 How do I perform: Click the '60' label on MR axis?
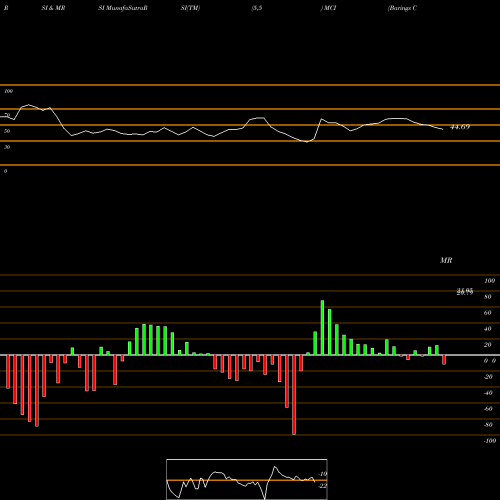[x=488, y=313]
